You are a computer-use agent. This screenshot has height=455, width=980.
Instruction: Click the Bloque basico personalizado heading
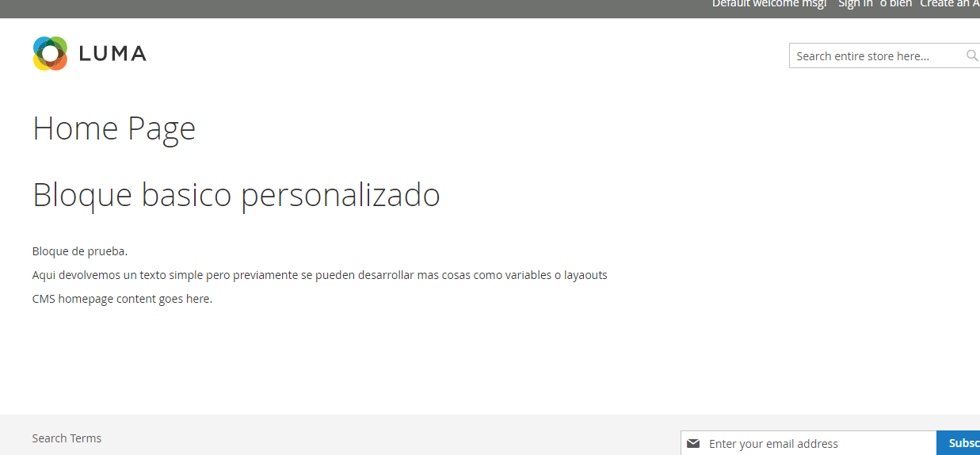point(236,195)
